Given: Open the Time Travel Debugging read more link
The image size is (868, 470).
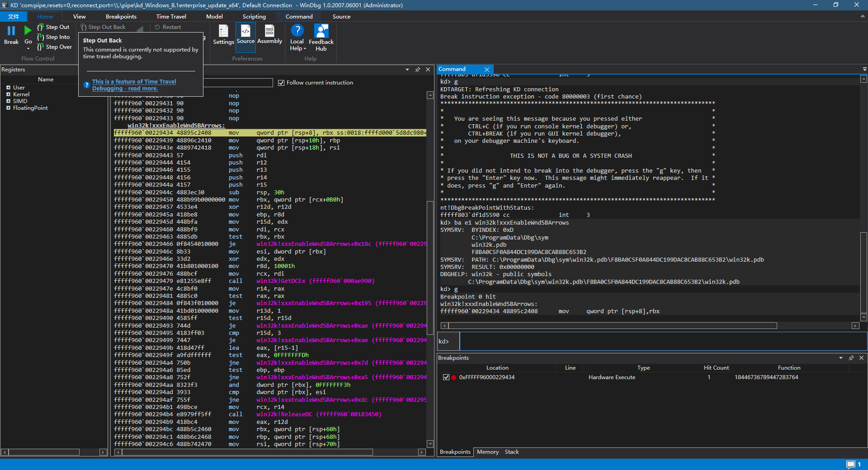Looking at the screenshot, I should pos(134,85).
